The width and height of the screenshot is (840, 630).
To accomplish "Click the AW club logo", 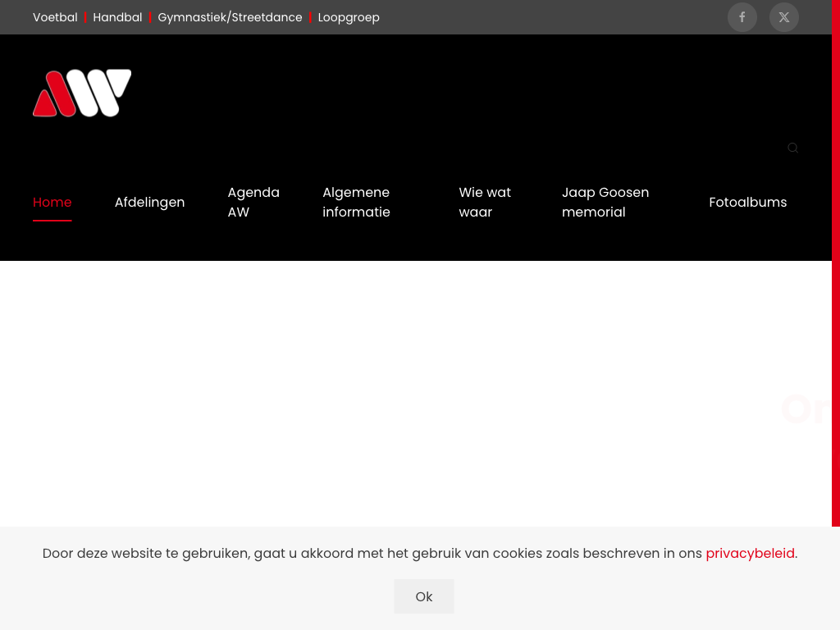I will tap(82, 93).
